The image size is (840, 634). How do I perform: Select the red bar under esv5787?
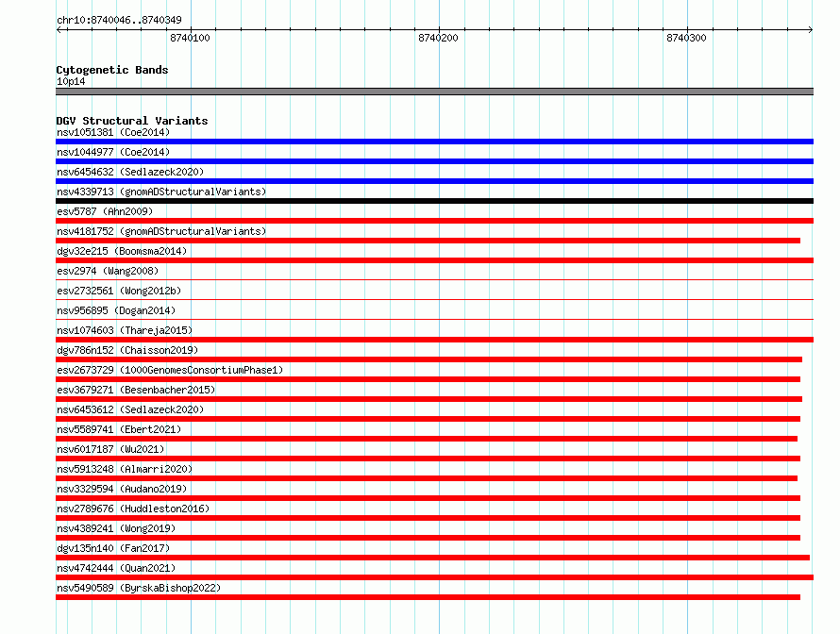(x=434, y=221)
